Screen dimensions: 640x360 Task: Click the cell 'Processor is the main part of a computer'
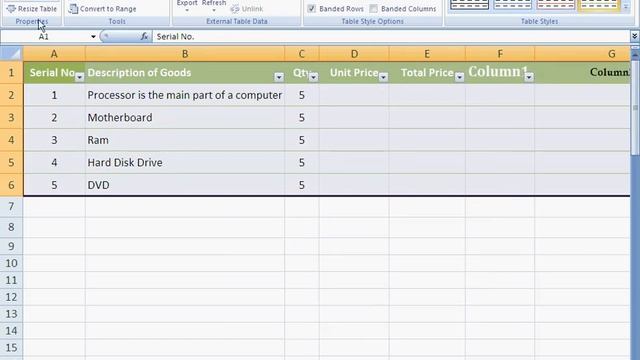[185, 95]
